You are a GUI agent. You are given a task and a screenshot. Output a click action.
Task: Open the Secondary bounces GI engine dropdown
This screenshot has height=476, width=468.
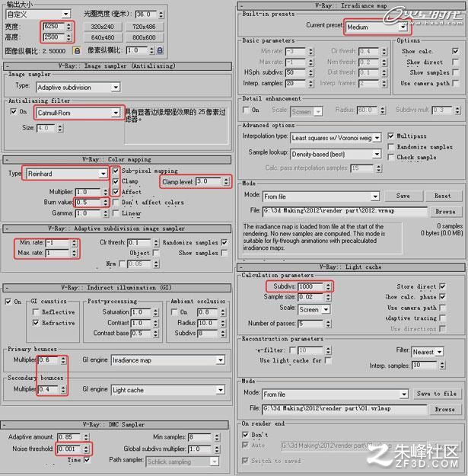pos(221,390)
